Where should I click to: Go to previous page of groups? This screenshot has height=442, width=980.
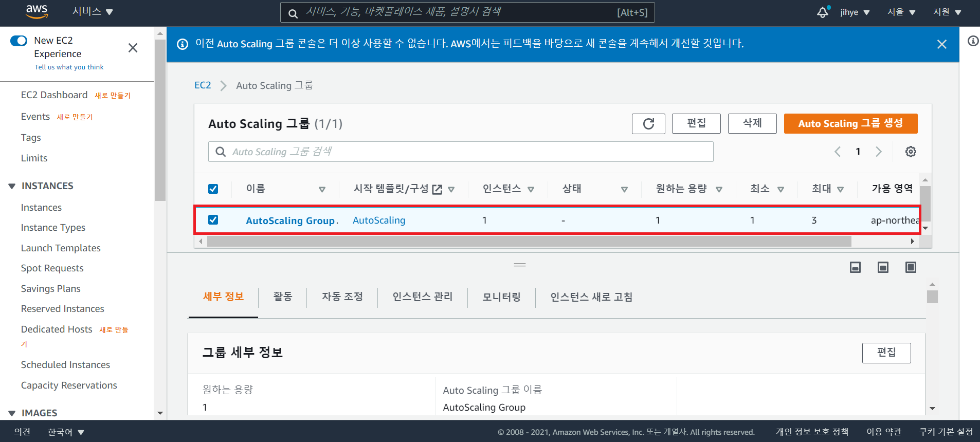838,152
